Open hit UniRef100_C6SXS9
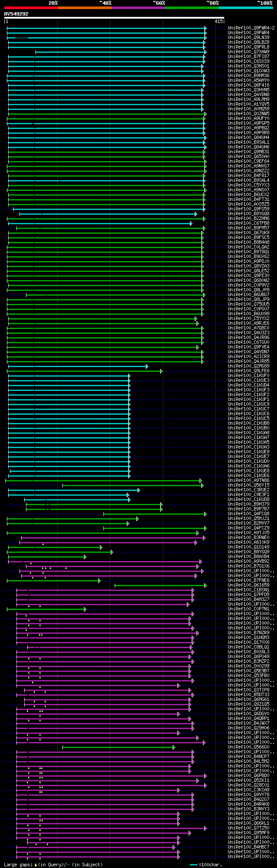The width and height of the screenshot is (277, 868). tap(249, 61)
